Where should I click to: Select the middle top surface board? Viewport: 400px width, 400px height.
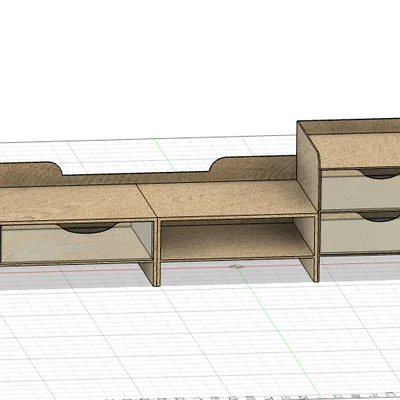[x=227, y=198]
